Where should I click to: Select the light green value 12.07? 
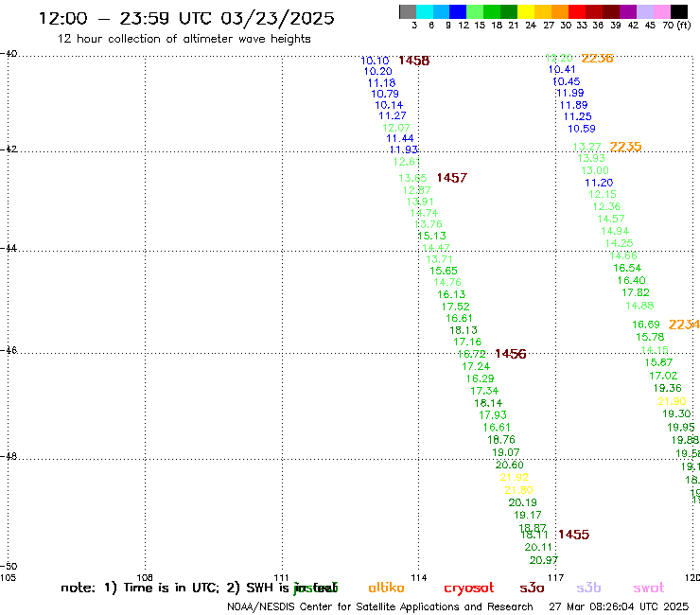pyautogui.click(x=396, y=128)
